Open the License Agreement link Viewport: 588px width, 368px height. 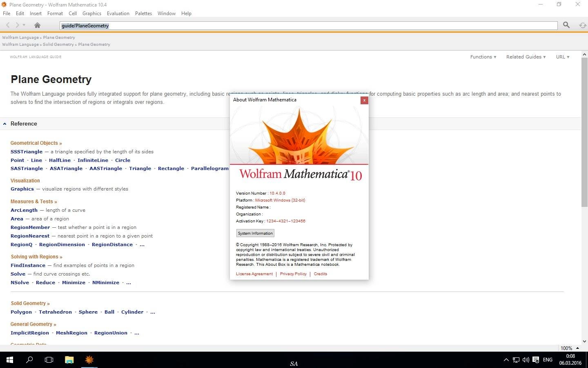(254, 274)
